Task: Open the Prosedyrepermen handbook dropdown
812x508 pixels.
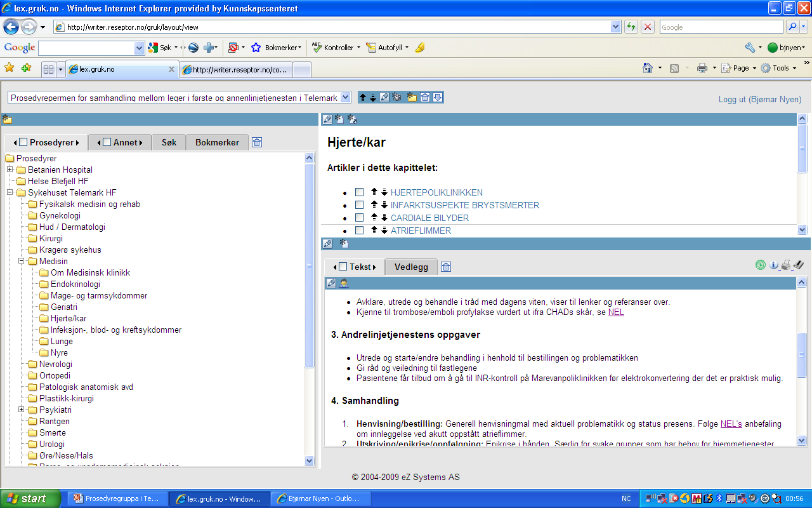Action: click(179, 98)
